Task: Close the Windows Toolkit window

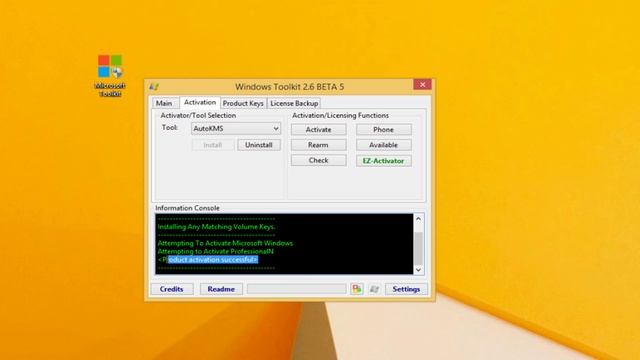Action: tap(422, 84)
